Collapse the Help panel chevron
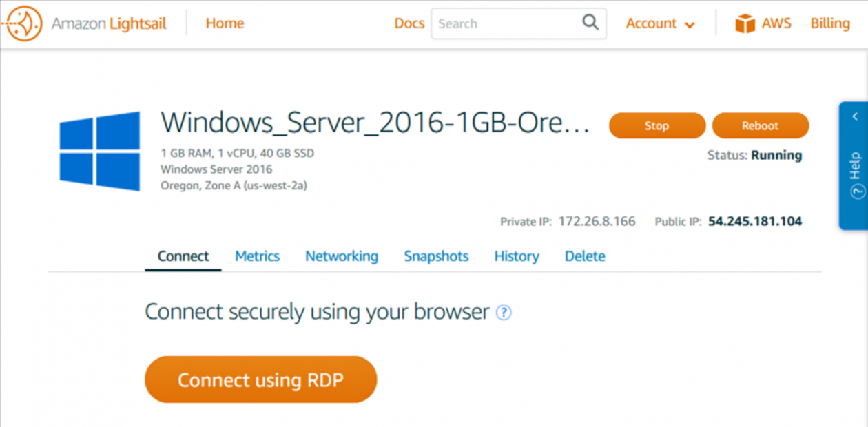The image size is (868, 427). pos(855,116)
